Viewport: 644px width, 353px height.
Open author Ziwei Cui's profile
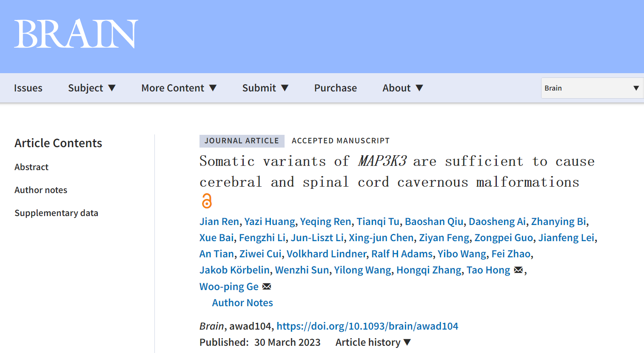click(260, 254)
